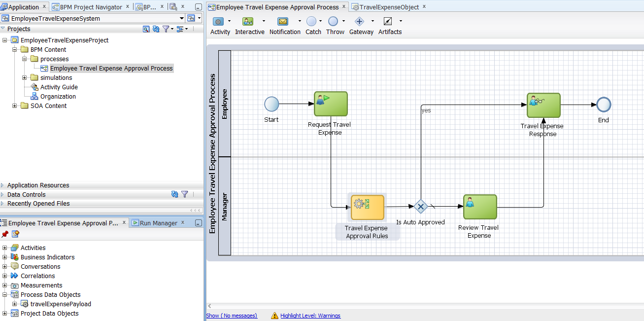Open the Interactive palette dropdown arrow
The width and height of the screenshot is (644, 321).
coord(264,21)
